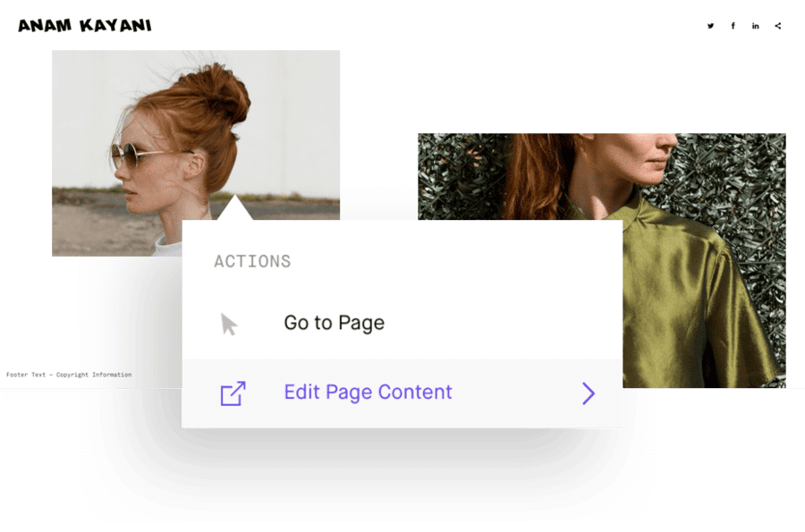This screenshot has height=532, width=805.
Task: Click the ANAM KAYANI site title
Action: pyautogui.click(x=85, y=26)
